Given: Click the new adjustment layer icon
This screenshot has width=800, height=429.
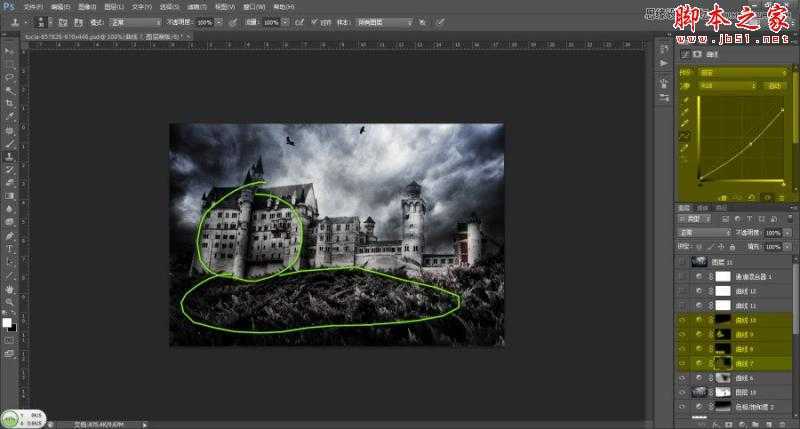Looking at the screenshot, I should (742, 424).
